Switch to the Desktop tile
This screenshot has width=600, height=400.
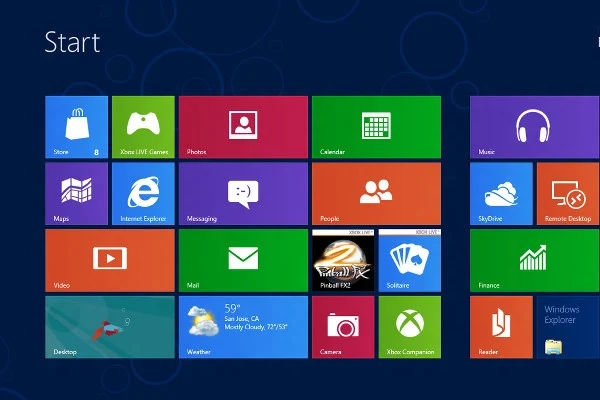pyautogui.click(x=110, y=327)
